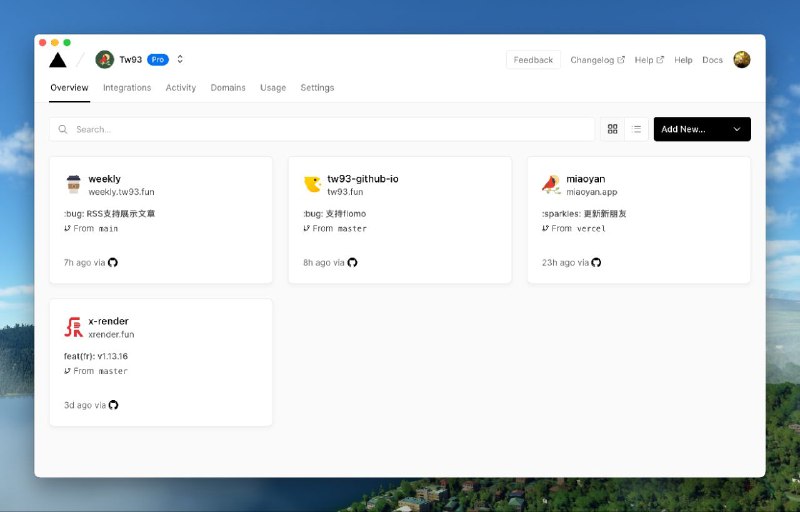Image resolution: width=800 pixels, height=512 pixels.
Task: Click the tw93-github-io pacman icon
Action: tap(312, 184)
